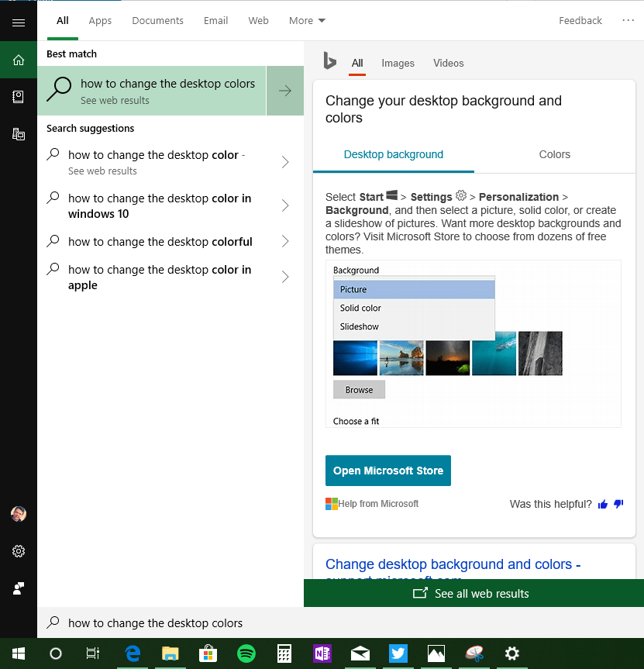
Task: Mark the answer unhelpful with thumbs down
Action: tap(618, 504)
